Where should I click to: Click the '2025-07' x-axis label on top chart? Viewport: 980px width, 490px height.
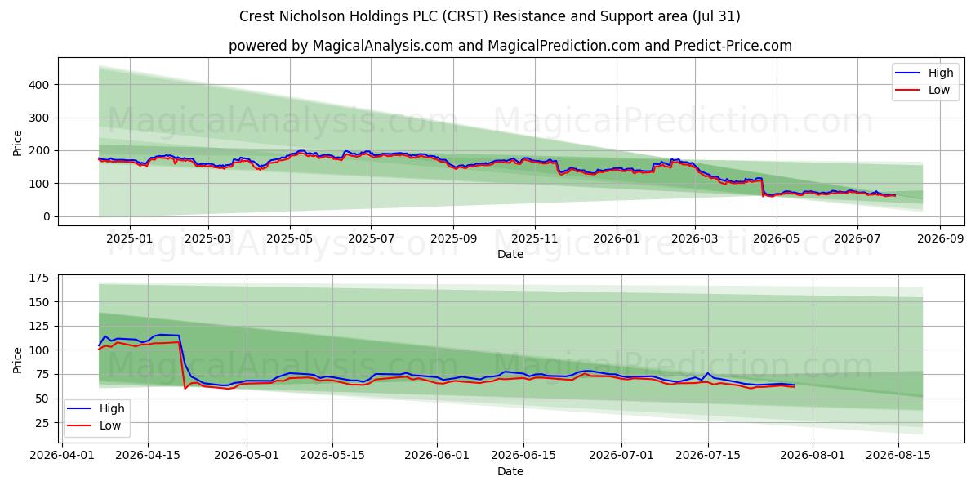click(x=371, y=238)
